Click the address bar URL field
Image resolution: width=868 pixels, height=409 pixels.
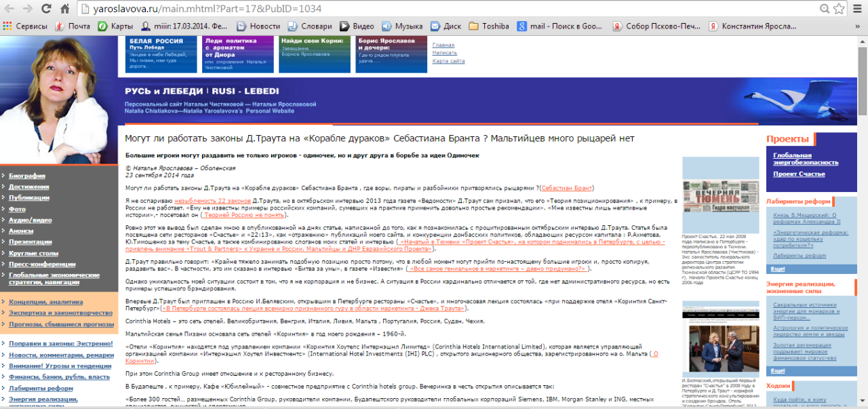(448, 9)
